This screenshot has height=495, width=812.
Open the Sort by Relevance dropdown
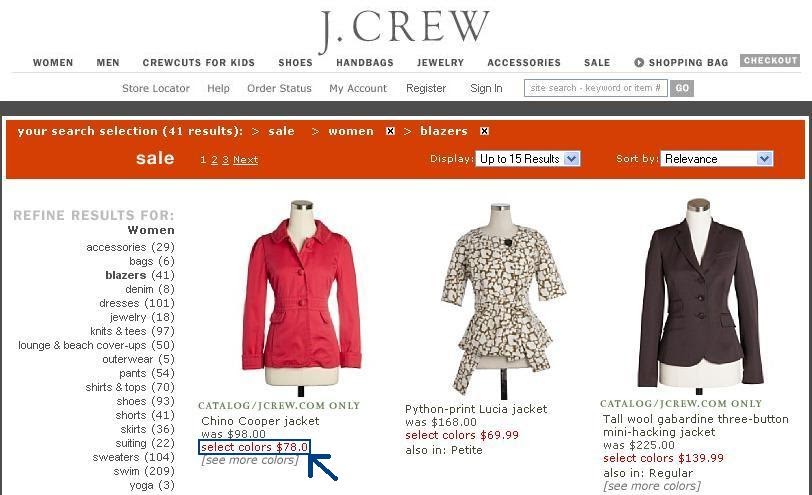pos(717,158)
